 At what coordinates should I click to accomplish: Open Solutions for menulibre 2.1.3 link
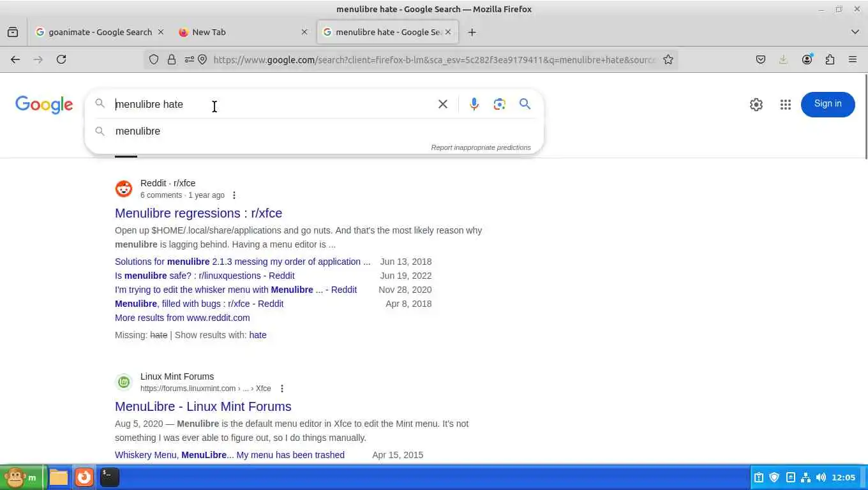point(243,262)
